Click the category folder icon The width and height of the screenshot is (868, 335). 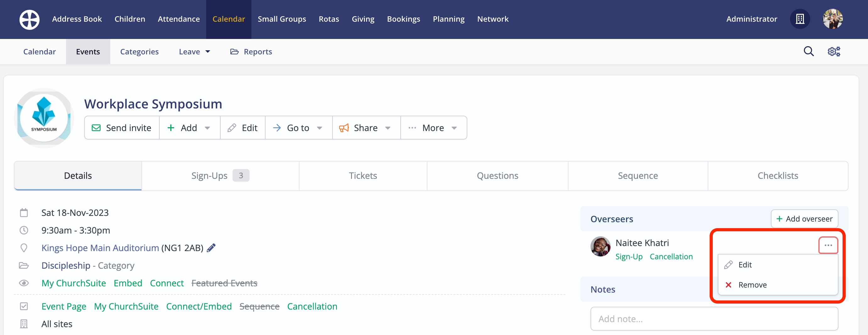(x=24, y=265)
